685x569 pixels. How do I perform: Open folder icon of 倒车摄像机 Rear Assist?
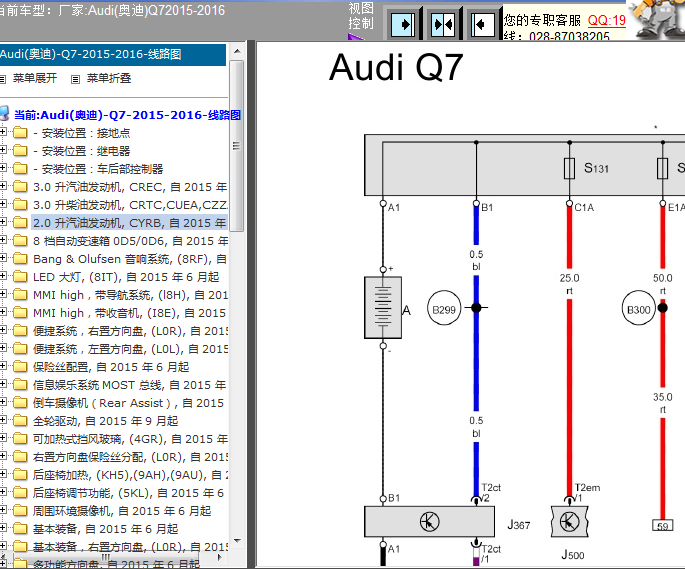click(20, 402)
